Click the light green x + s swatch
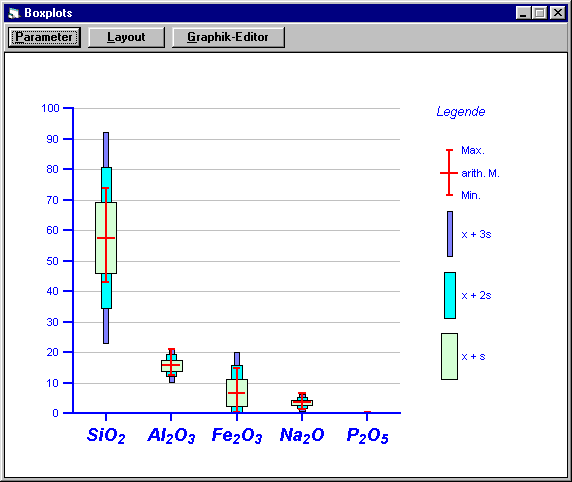Screen dimensions: 572x482 [449, 356]
